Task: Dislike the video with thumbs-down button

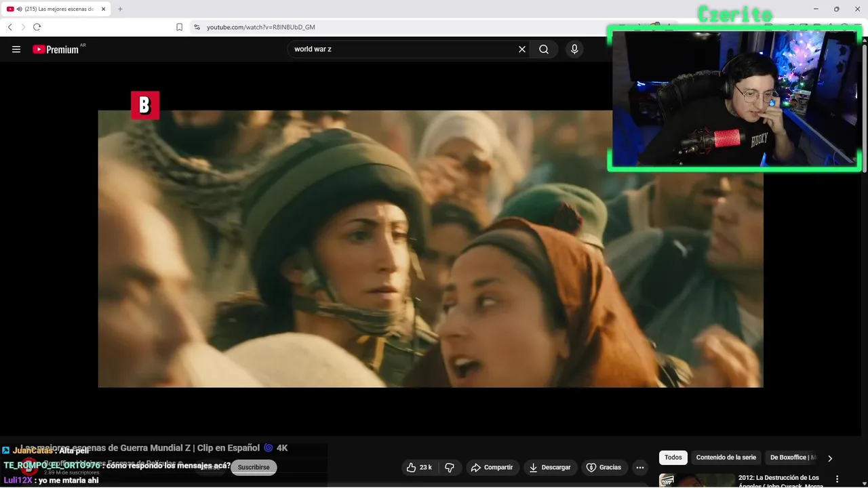Action: click(450, 468)
